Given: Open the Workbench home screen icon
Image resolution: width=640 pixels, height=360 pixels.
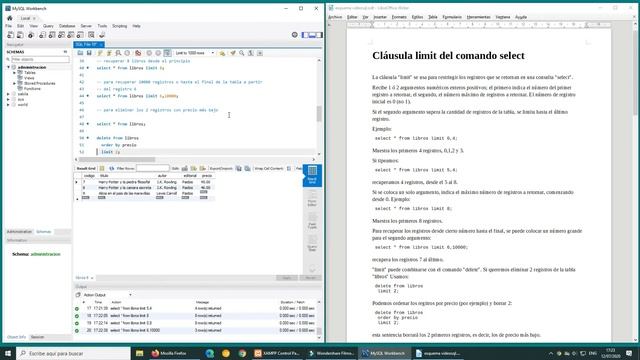Looking at the screenshot, I should coord(10,18).
